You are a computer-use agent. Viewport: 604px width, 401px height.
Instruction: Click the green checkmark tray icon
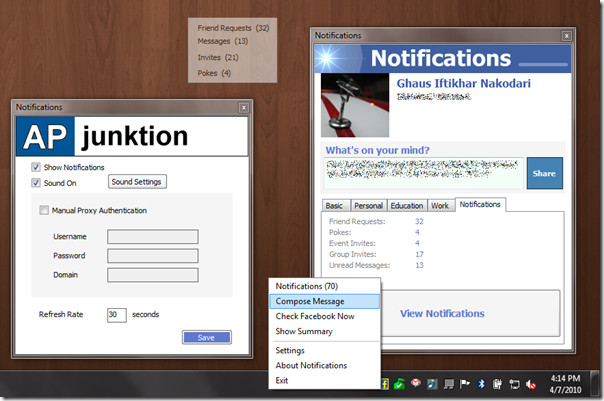(x=399, y=384)
